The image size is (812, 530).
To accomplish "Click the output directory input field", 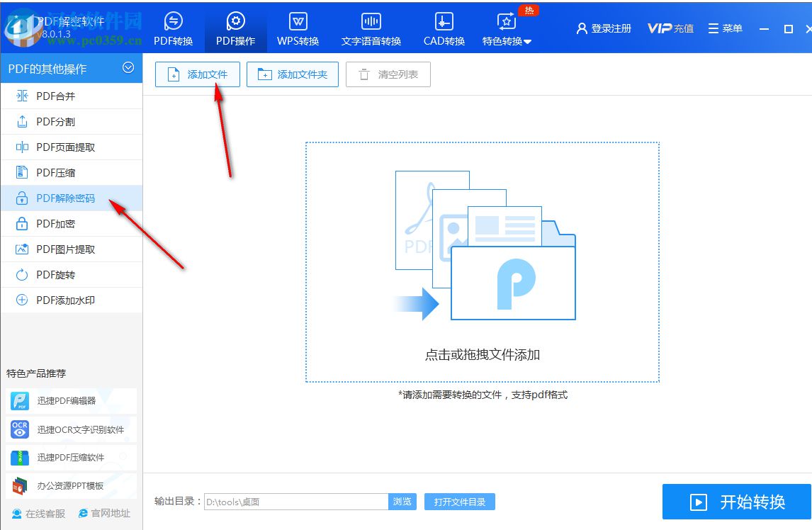I will click(298, 501).
